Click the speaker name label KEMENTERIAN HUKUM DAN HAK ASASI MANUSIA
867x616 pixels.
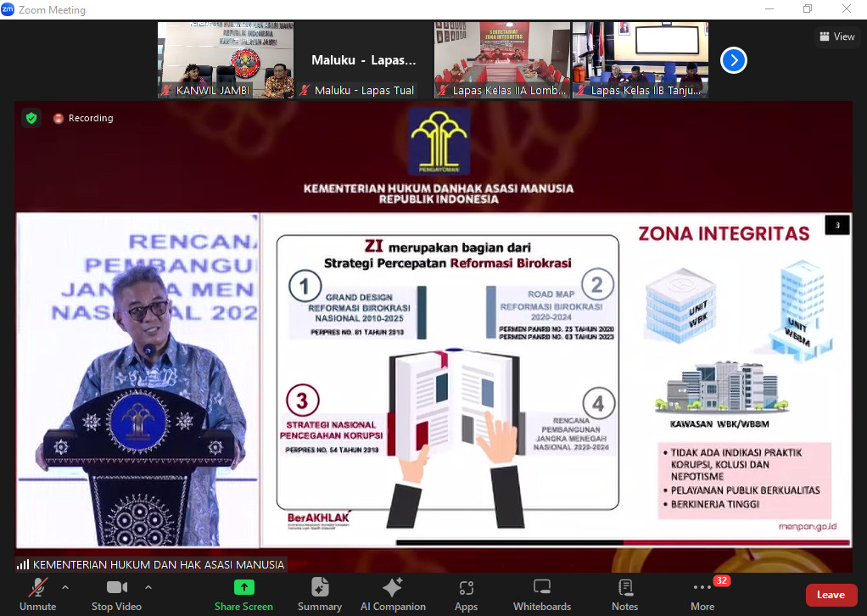[159, 564]
